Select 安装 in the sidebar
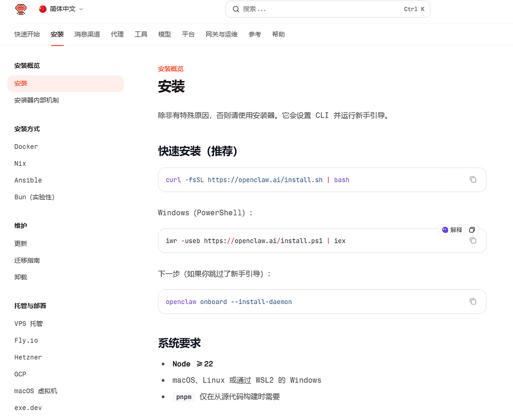Viewport: 513px width, 420px height. pos(66,84)
